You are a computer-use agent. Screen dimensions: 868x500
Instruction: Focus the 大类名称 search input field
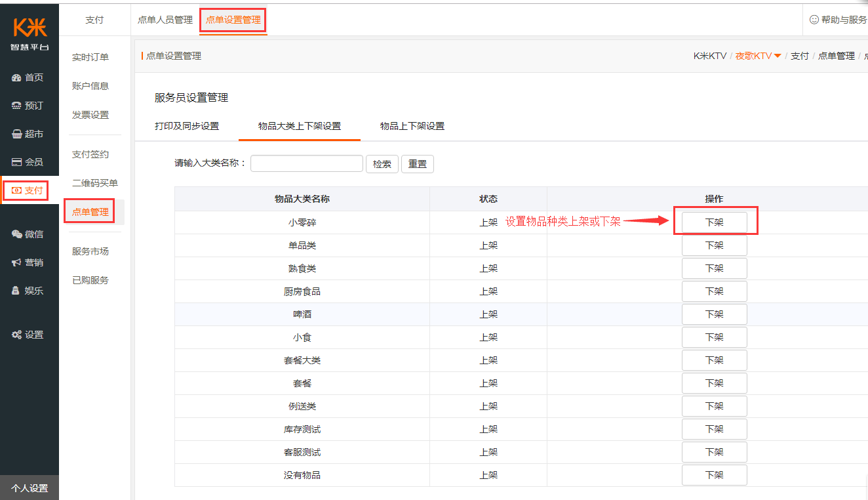pyautogui.click(x=307, y=163)
